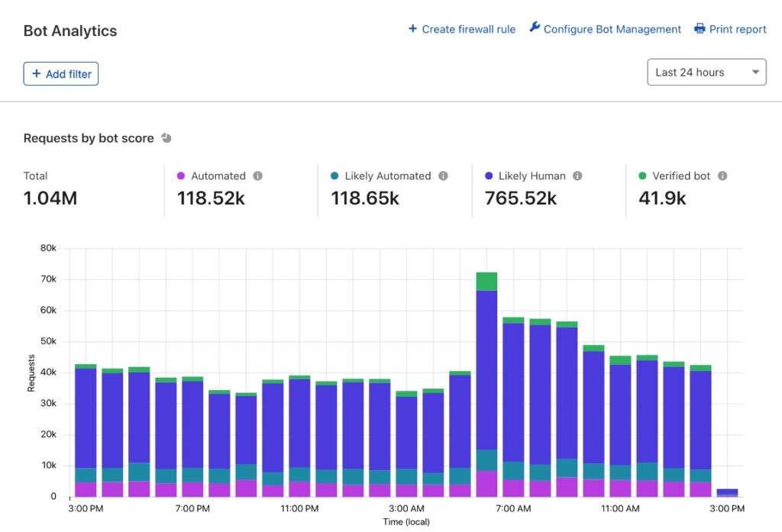This screenshot has width=782, height=532.
Task: Open the Last 24 hours dropdown
Action: tap(706, 72)
